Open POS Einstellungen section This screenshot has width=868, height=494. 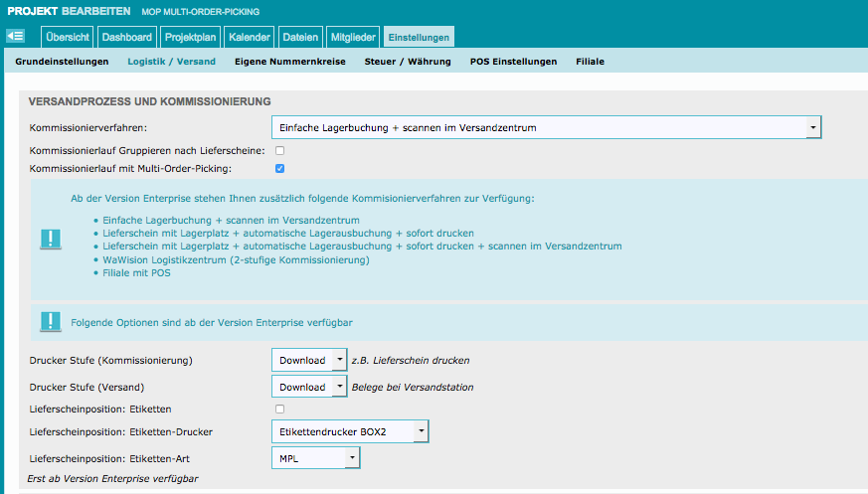tap(513, 62)
